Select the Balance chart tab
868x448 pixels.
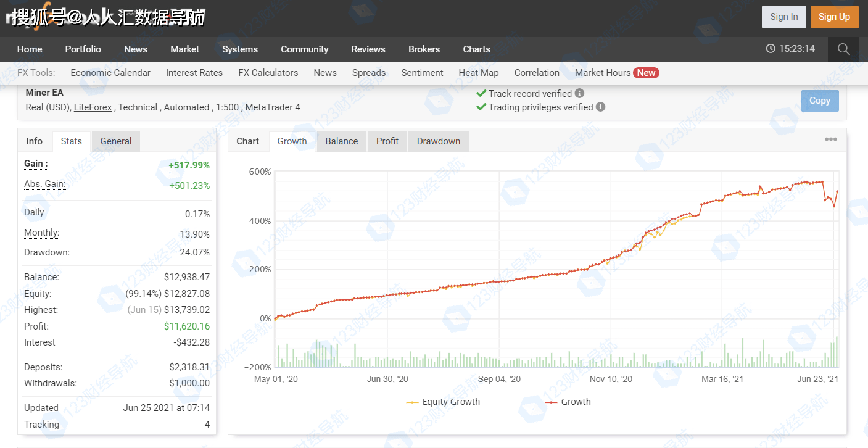click(x=341, y=141)
